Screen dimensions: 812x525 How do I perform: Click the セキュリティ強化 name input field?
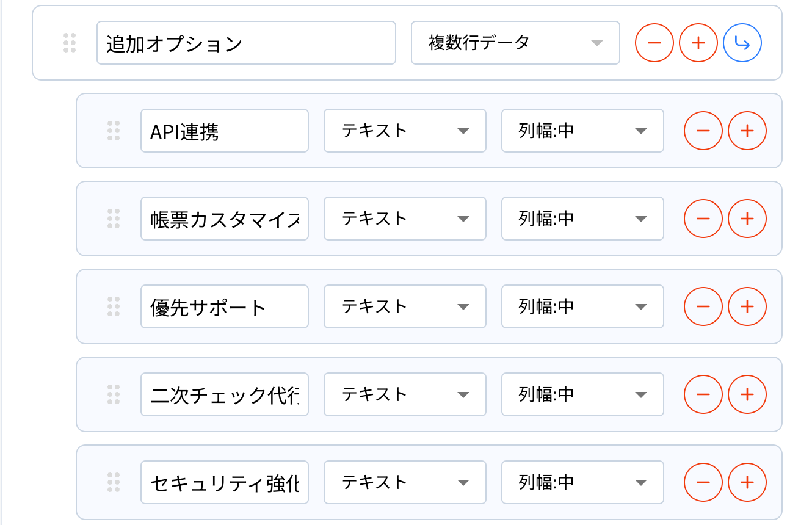tap(224, 482)
